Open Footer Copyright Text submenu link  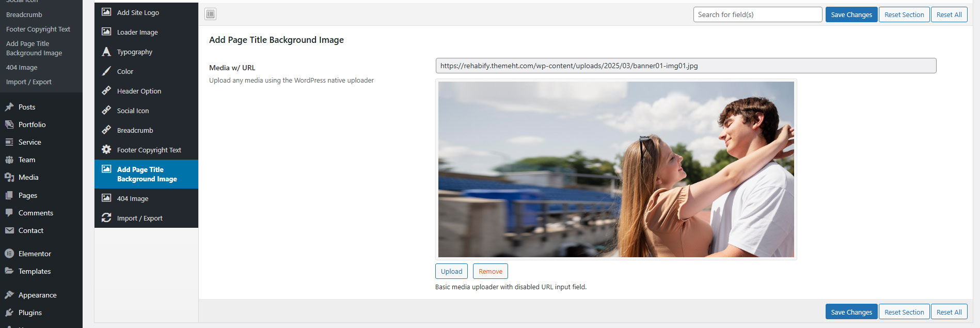38,29
